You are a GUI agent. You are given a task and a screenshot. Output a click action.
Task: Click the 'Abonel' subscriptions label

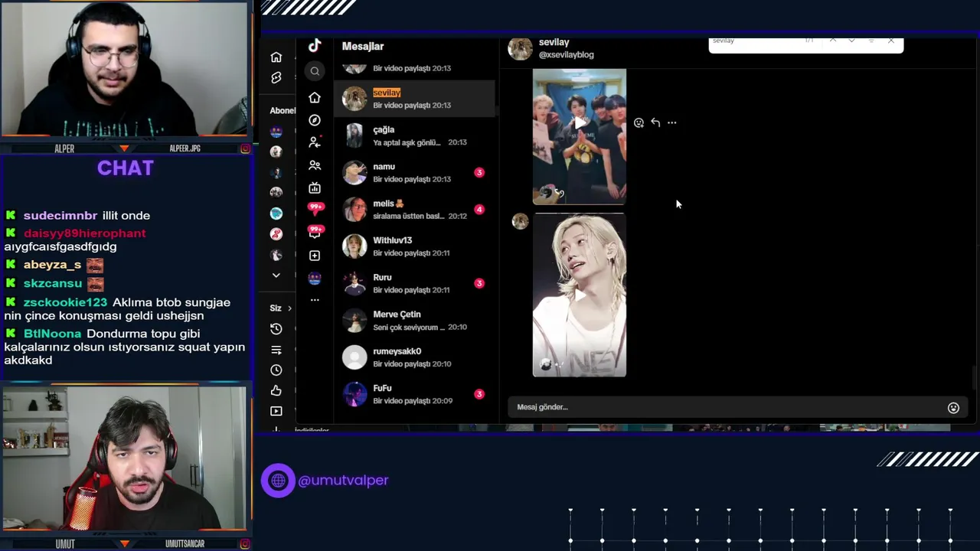point(283,111)
